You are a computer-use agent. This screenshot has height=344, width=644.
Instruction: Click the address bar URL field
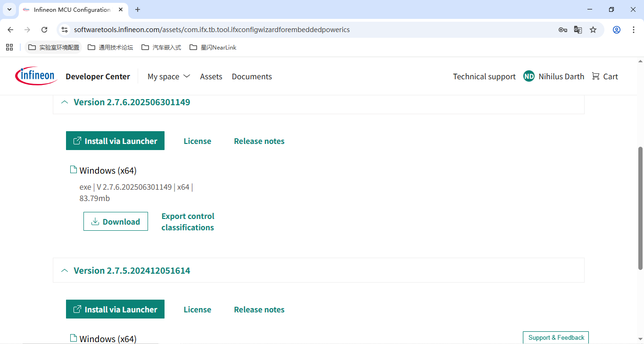coord(311,30)
